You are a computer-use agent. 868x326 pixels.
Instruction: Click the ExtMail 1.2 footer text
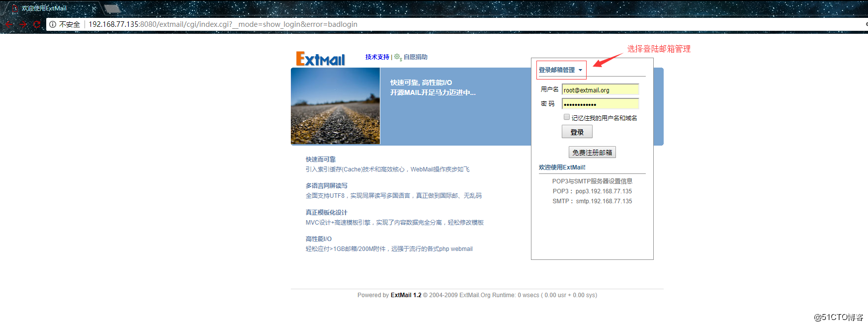point(406,295)
